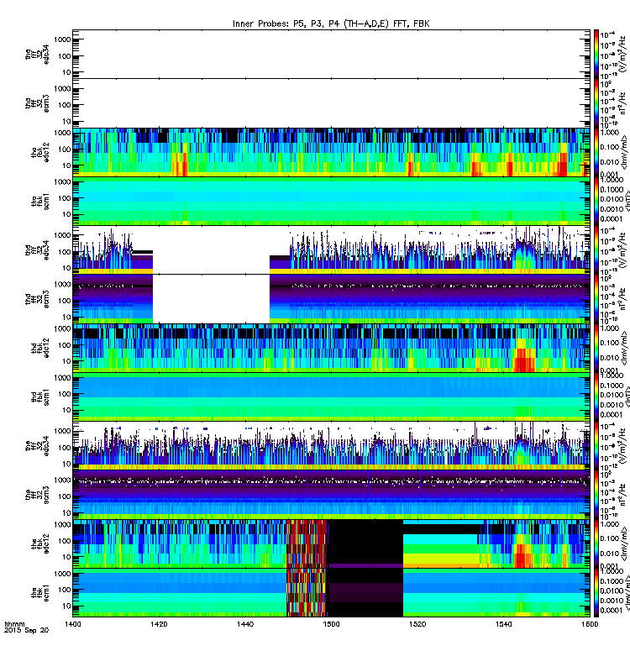Viewport: 630px width, 672px height.
Task: Select the 'tha fff 32 scm3' panel label
Action: [x=37, y=103]
